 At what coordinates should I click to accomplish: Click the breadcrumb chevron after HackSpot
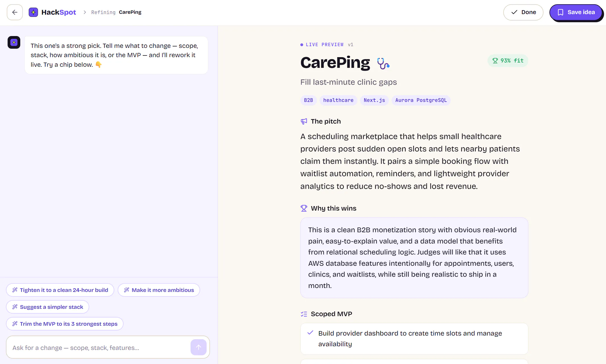(84, 12)
